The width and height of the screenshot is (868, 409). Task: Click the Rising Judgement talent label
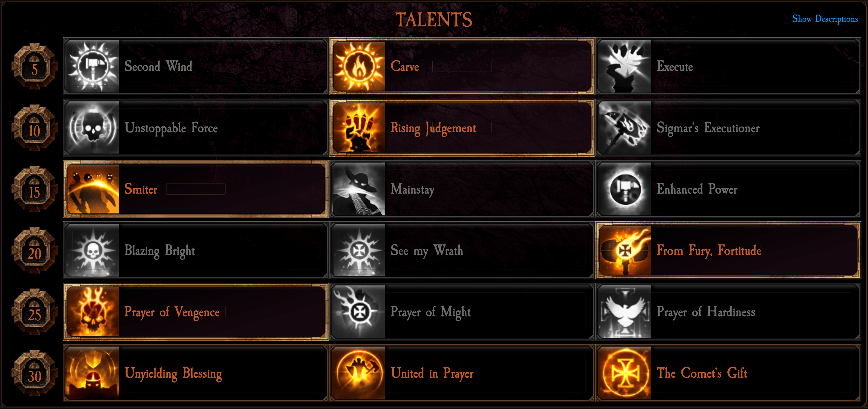tap(433, 128)
